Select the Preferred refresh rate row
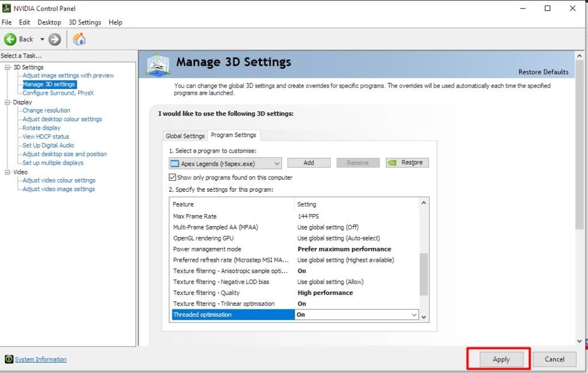588x373 pixels. tap(295, 260)
